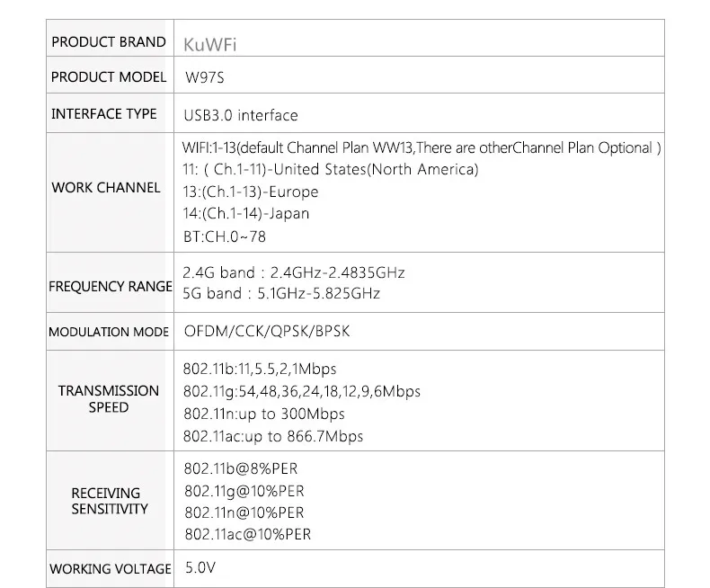The width and height of the screenshot is (710, 588).
Task: Click the 802.11ac@10%PER line
Action: 248,535
